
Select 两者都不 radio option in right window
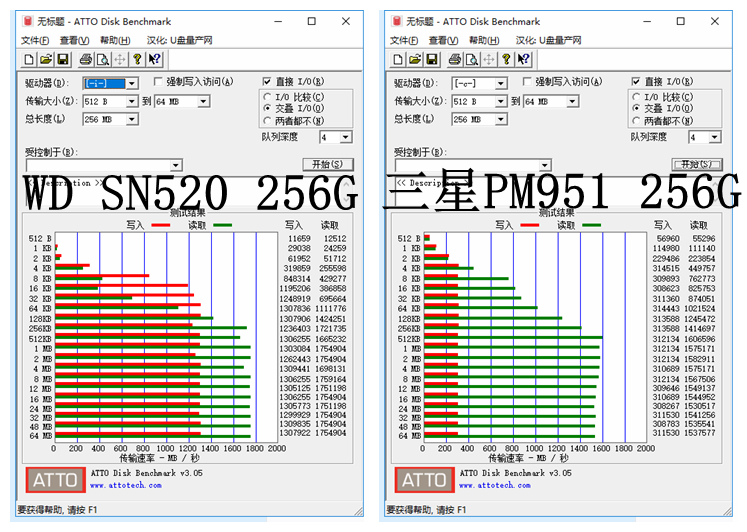636,121
